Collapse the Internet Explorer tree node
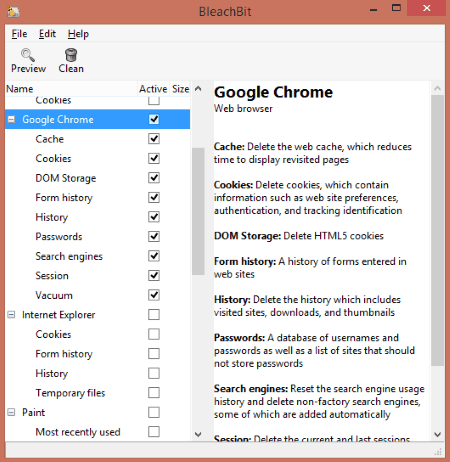The width and height of the screenshot is (450, 462). [11, 314]
